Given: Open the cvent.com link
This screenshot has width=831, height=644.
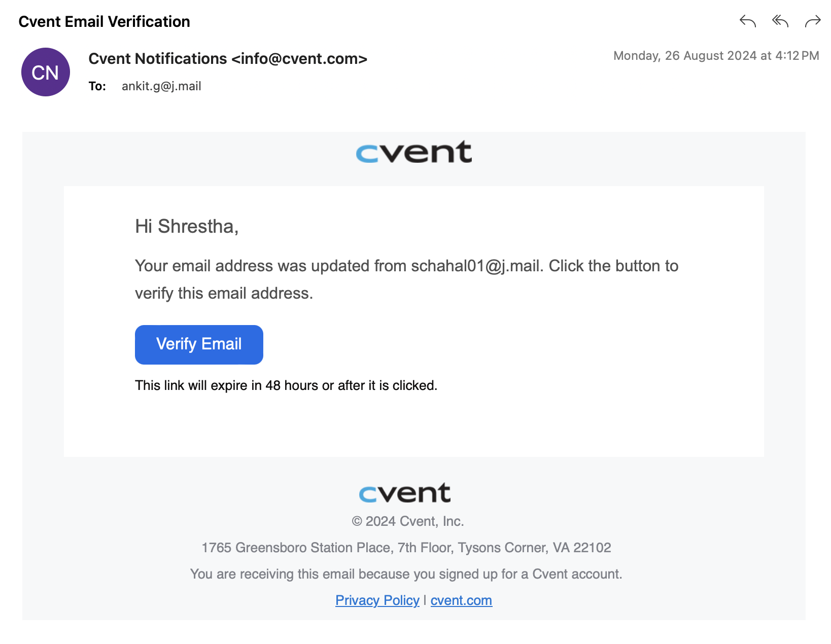Looking at the screenshot, I should (461, 600).
